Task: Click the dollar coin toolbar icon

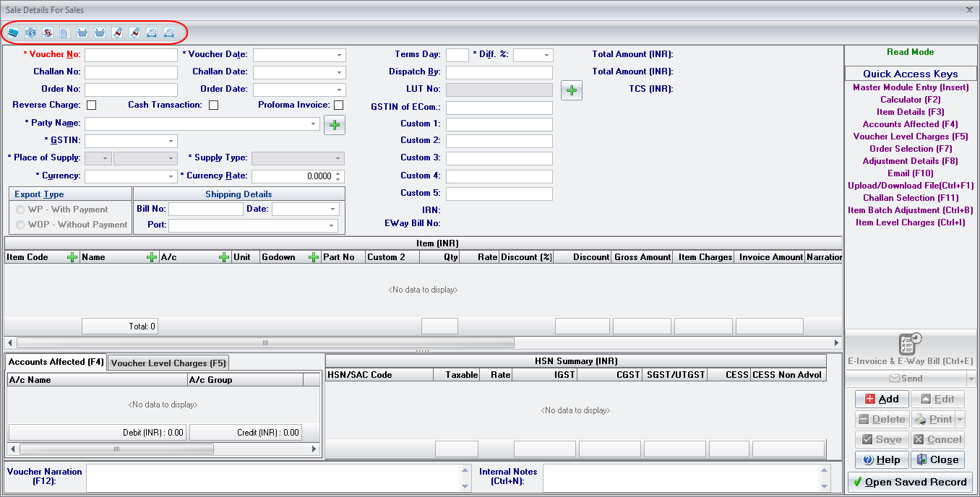Action: pos(30,33)
